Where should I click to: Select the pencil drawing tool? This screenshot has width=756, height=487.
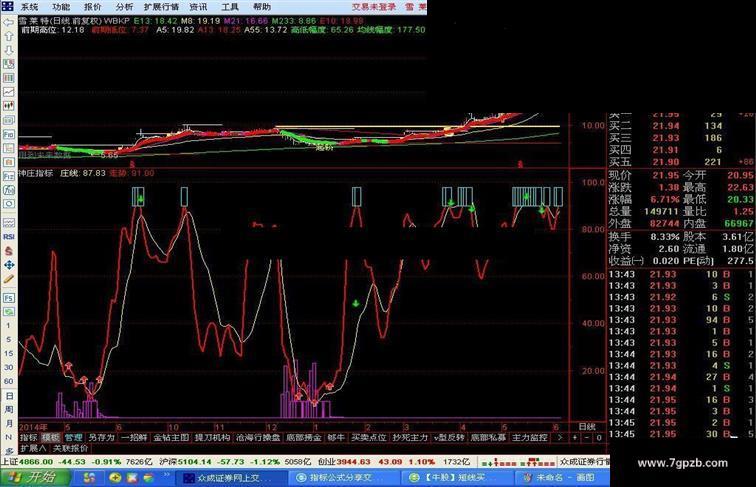click(9, 279)
